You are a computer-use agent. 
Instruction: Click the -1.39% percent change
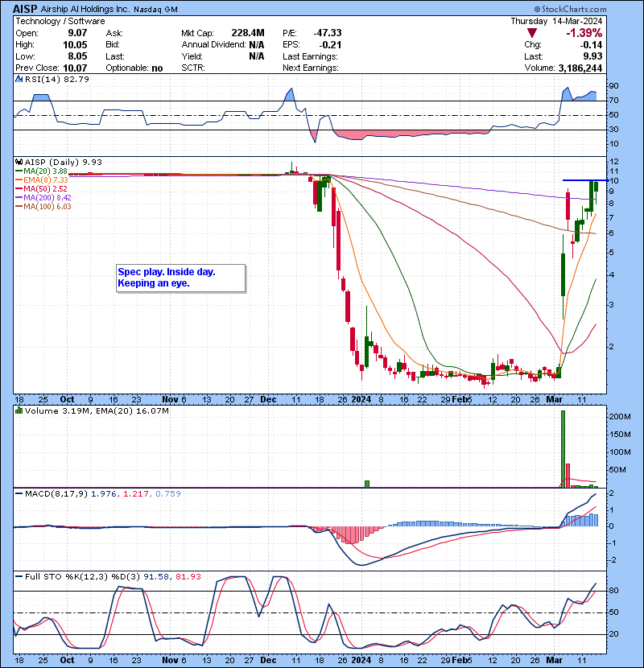tap(584, 33)
